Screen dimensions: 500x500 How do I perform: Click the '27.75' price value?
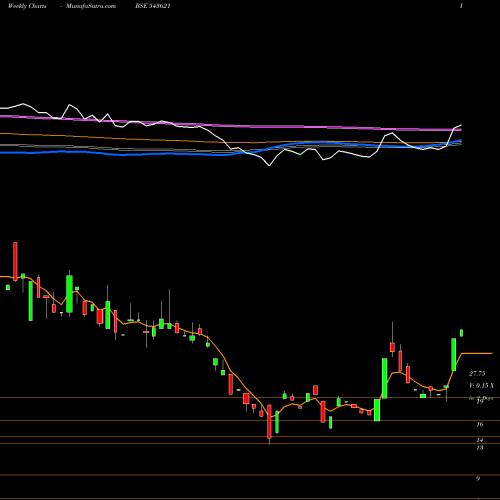[477, 374]
